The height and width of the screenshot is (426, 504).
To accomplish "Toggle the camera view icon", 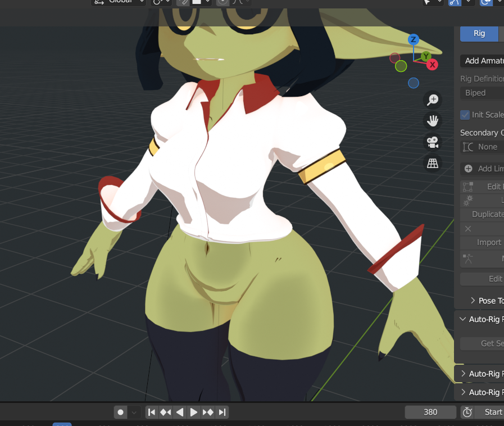I will pos(433,142).
